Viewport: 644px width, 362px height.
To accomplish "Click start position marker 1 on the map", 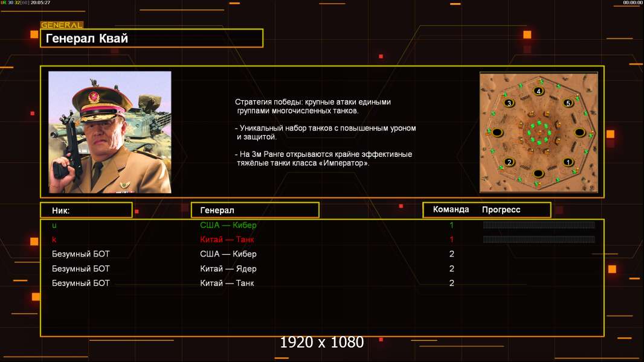I will [568, 162].
